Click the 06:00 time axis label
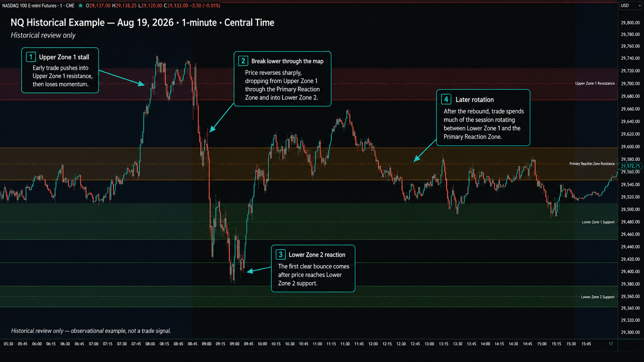This screenshot has width=644, height=362. (x=37, y=344)
